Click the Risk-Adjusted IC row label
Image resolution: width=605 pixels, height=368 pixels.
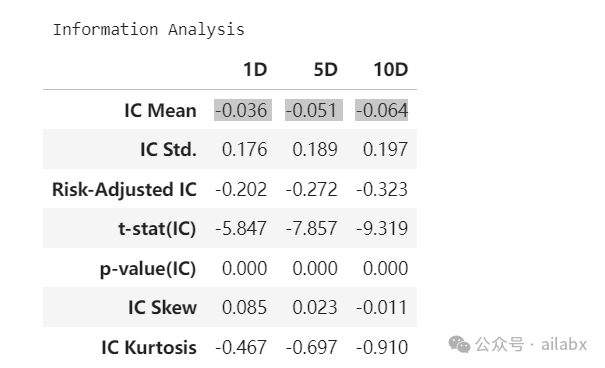[124, 189]
